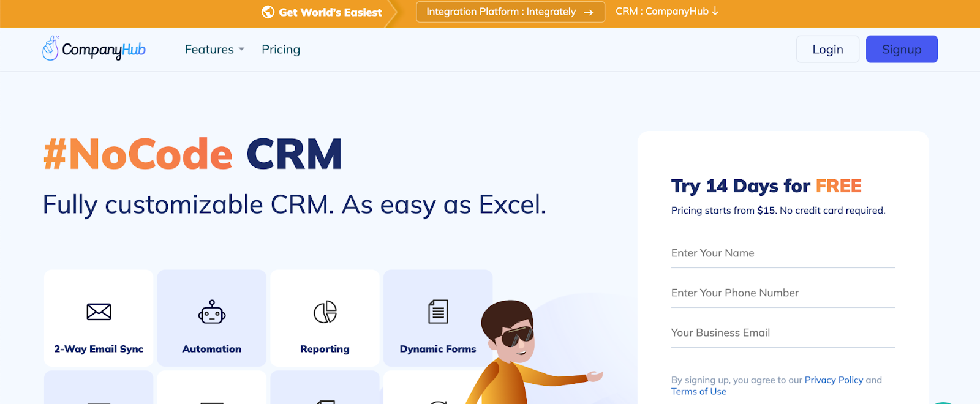Open Integration Platform : Integrately link
Image resolution: width=980 pixels, height=404 pixels.
510,12
